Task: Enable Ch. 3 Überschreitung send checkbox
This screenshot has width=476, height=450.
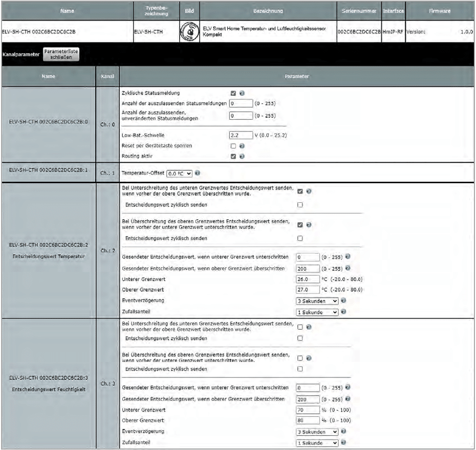Action: (300, 358)
